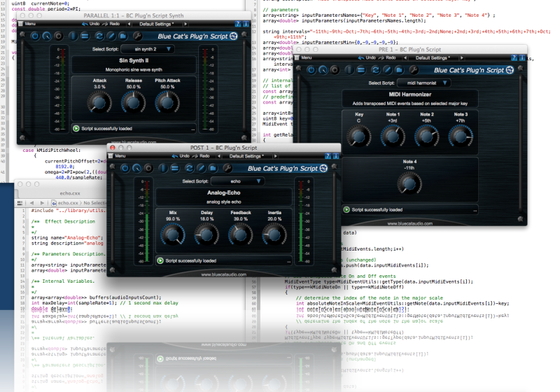Open the sin synth 2 Select Script dropdown
Image resolution: width=560 pixels, height=392 pixels.
pyautogui.click(x=148, y=49)
